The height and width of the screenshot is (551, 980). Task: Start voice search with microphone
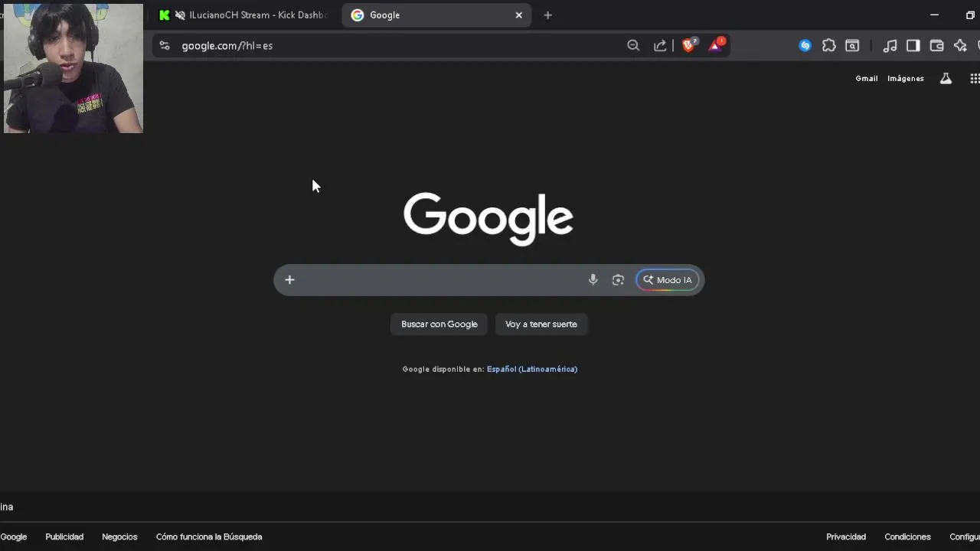point(593,280)
